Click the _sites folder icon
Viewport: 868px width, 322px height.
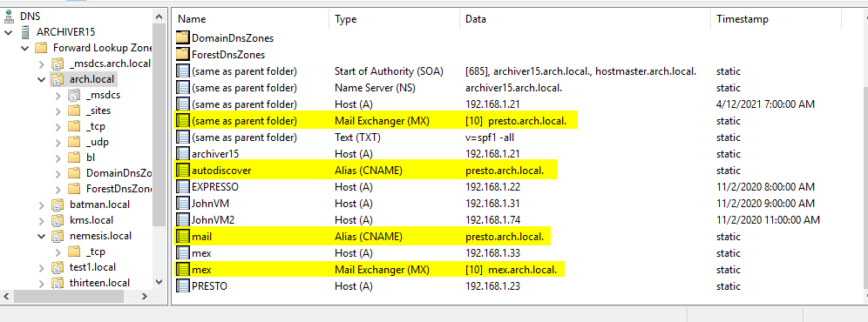(74, 111)
